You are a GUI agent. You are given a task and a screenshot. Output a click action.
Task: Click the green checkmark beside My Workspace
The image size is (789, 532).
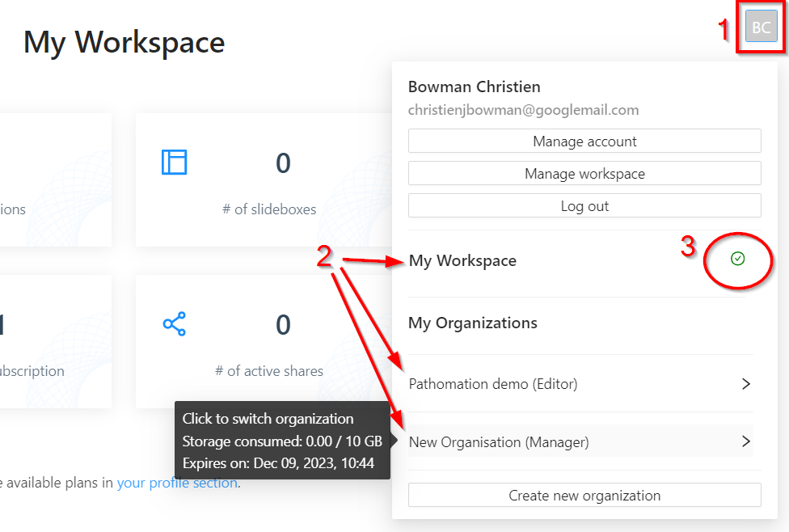click(737, 259)
